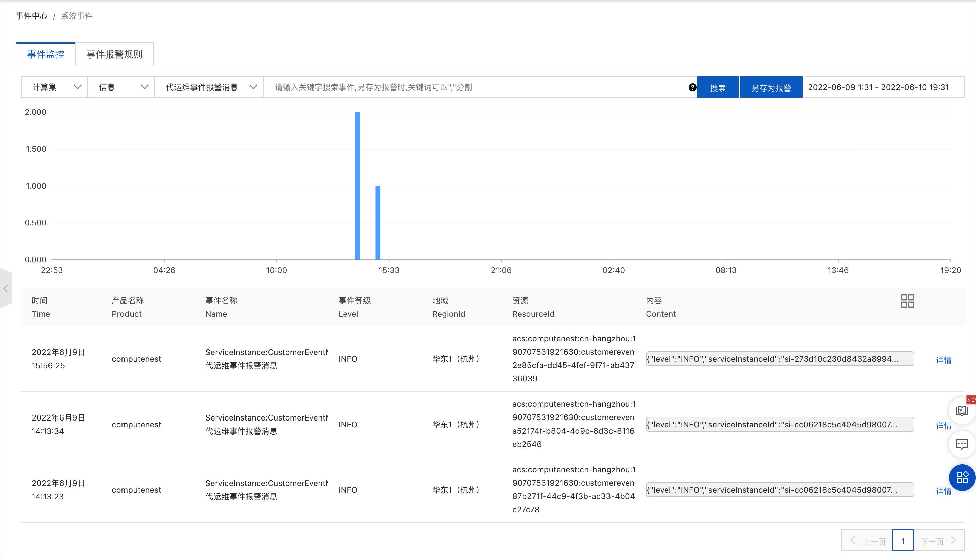Click computenest in the 15:56:25 row

[x=136, y=359]
